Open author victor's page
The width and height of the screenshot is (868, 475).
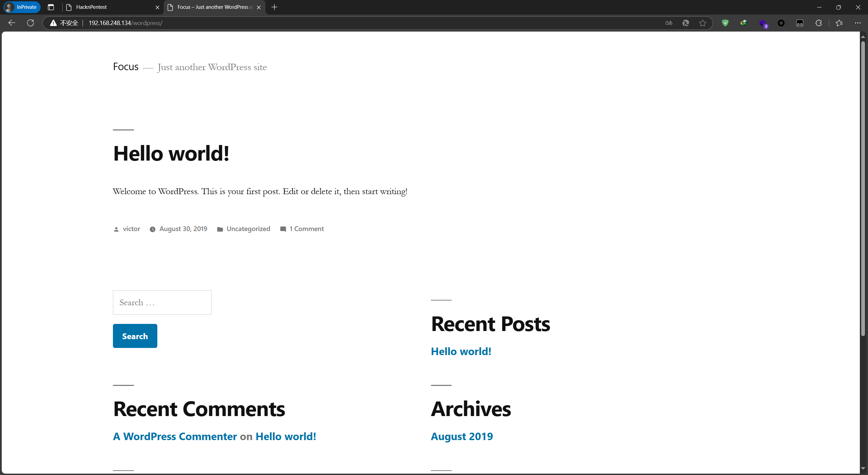click(x=131, y=229)
